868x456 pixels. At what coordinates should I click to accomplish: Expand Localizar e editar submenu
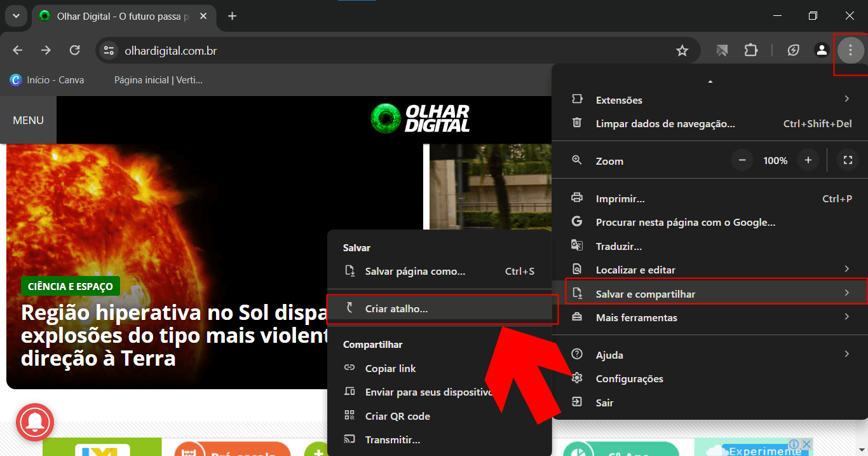point(710,270)
